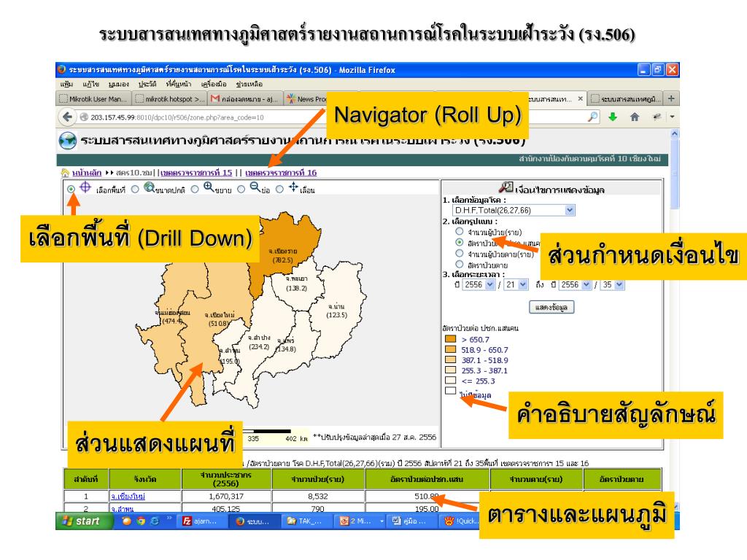
Task: Select จำนวนผู้ป่วยตาย(ราย) radio option
Action: tap(460, 253)
